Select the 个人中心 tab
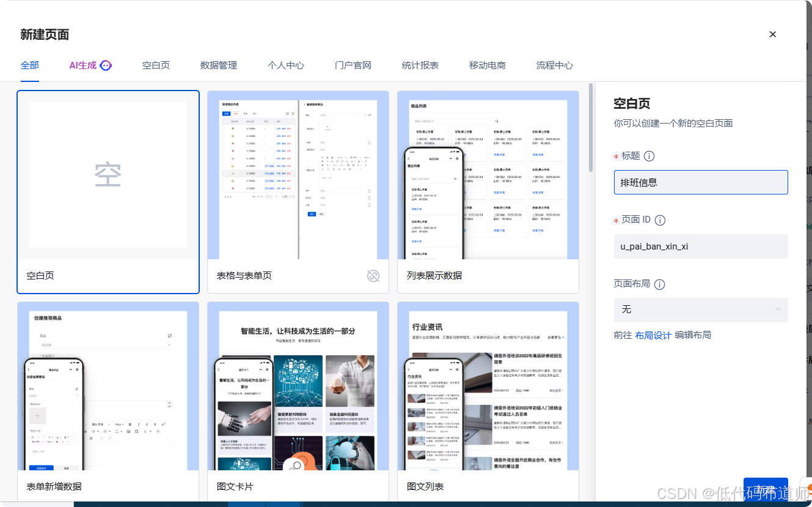Screen dimensions: 812x507 (x=285, y=65)
